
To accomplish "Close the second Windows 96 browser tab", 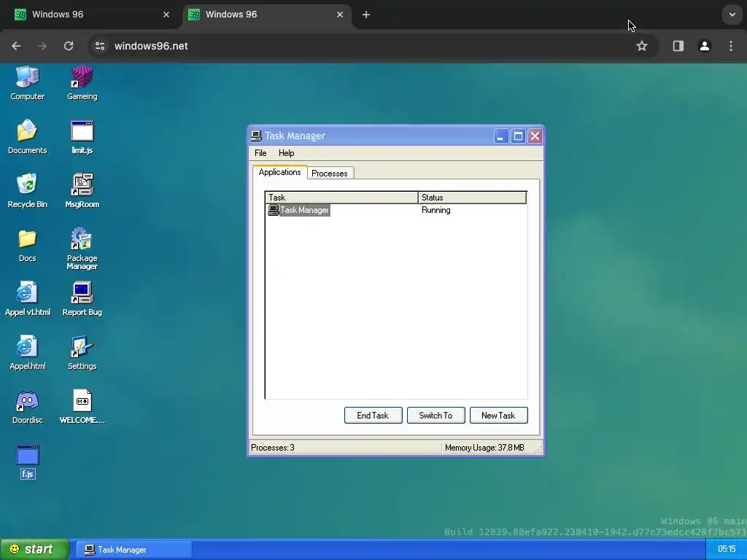I will coord(340,15).
